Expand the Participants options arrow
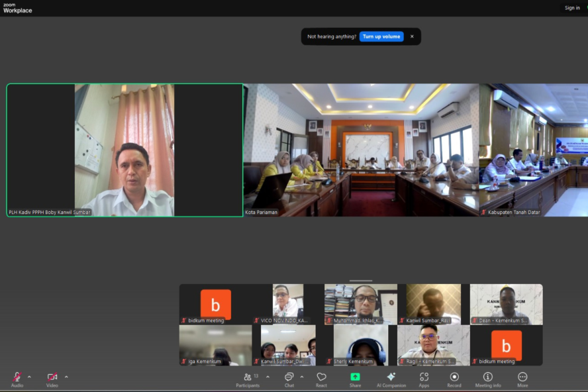 pyautogui.click(x=268, y=377)
